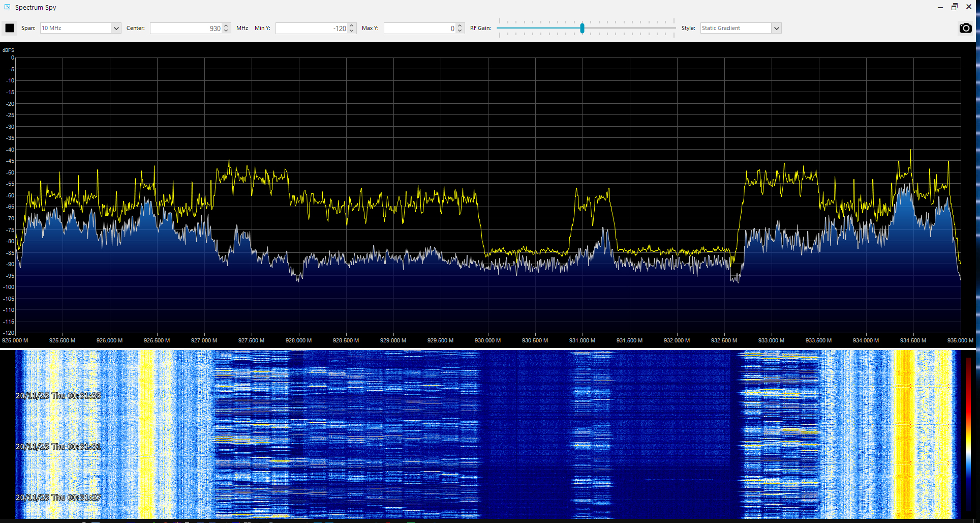Click the 930.000 M frequency axis label
Image resolution: width=980 pixels, height=523 pixels.
coord(487,340)
